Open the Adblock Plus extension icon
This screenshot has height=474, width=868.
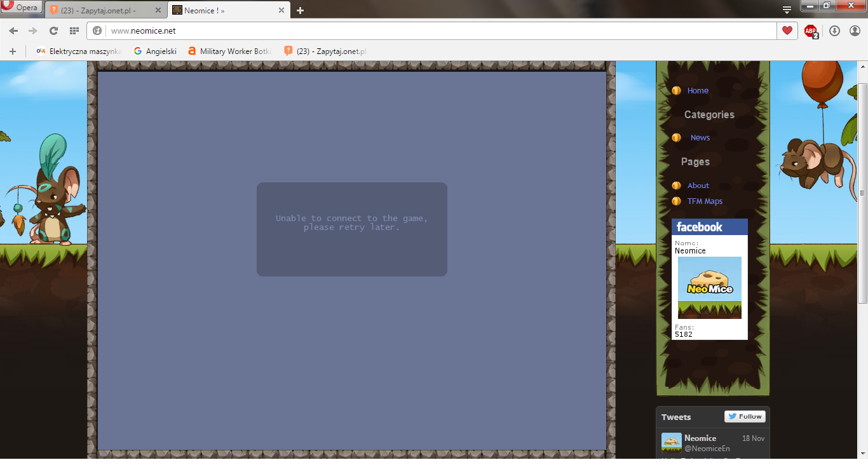click(811, 30)
